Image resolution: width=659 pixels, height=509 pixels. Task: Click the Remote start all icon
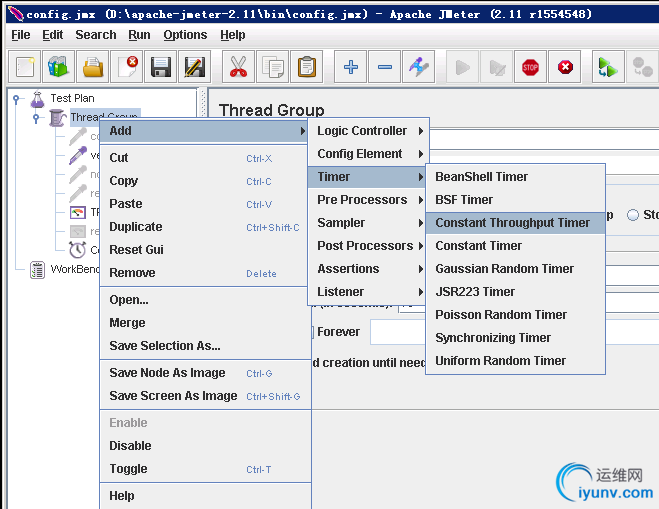(608, 67)
